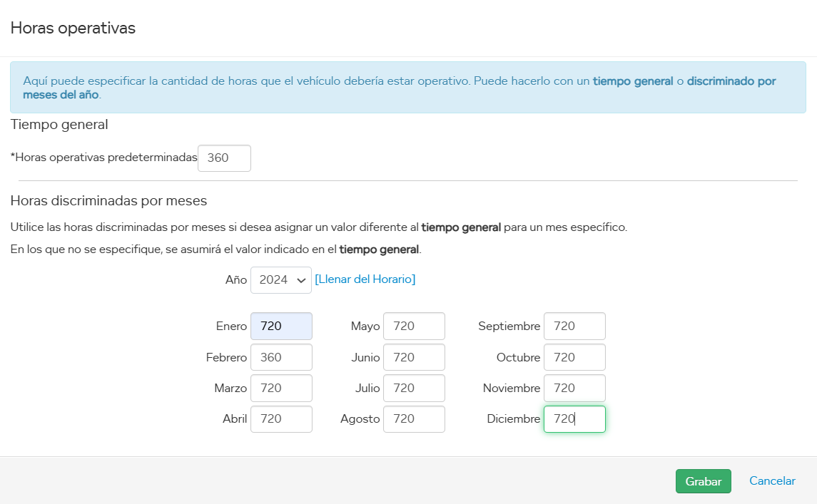Click the default operating hours input field
Screen dimensions: 817x504
tap(224, 158)
